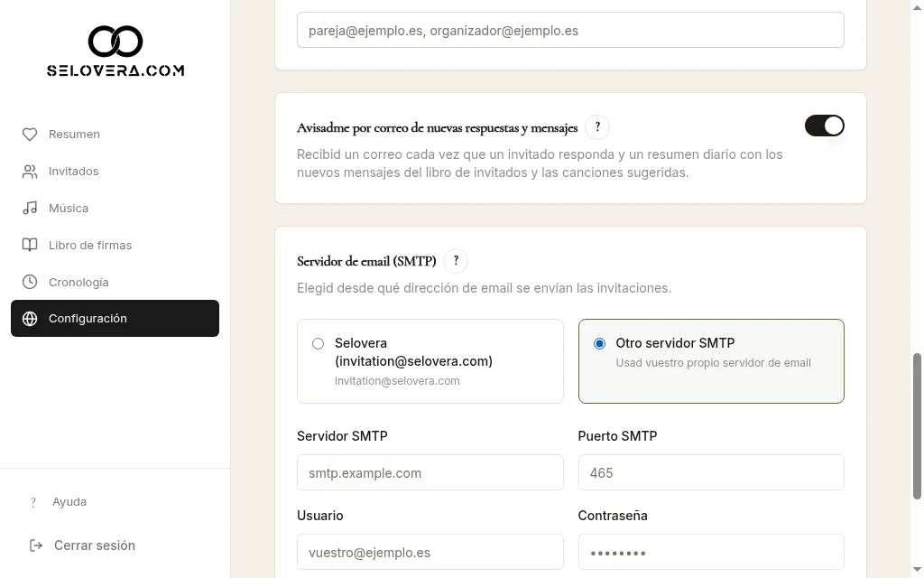Open the Música section
The width and height of the screenshot is (924, 578).
click(x=115, y=209)
